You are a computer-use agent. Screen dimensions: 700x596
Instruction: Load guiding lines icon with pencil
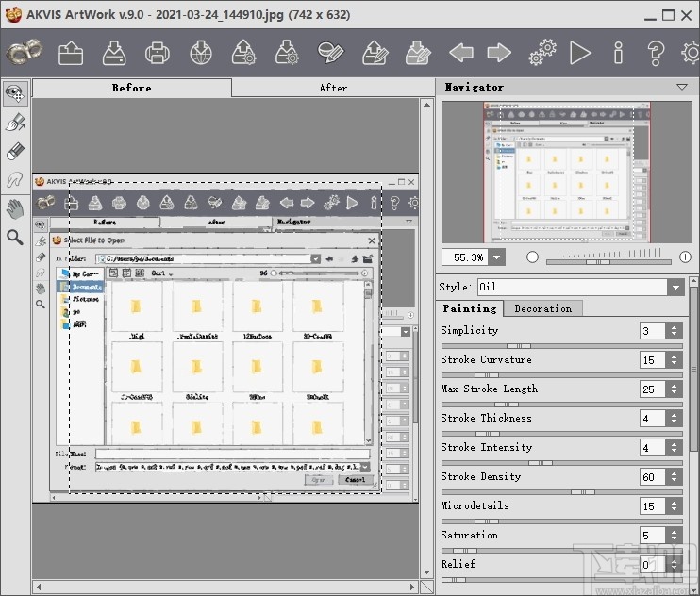(375, 53)
